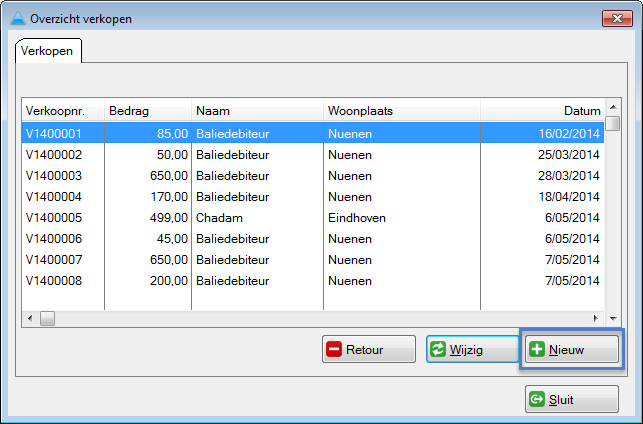Click the green exit icon on Sluit
Image resolution: width=643 pixels, height=424 pixels.
pyautogui.click(x=537, y=399)
